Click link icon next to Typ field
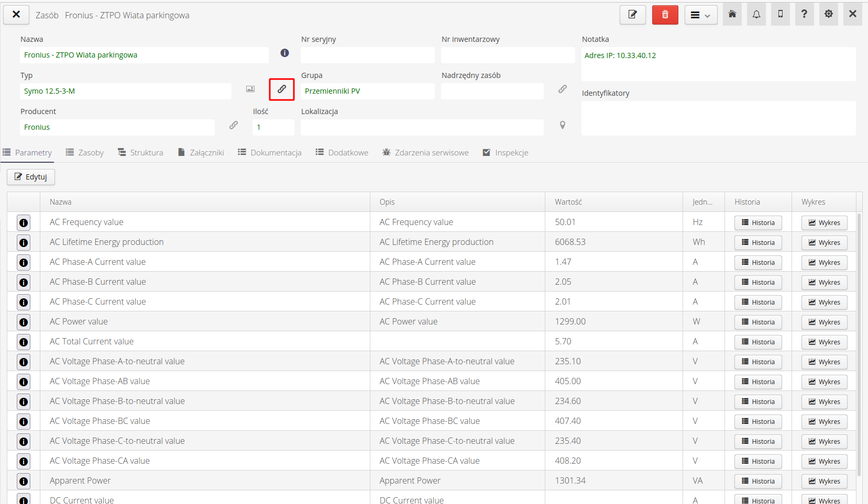The height and width of the screenshot is (504, 868). tap(282, 89)
